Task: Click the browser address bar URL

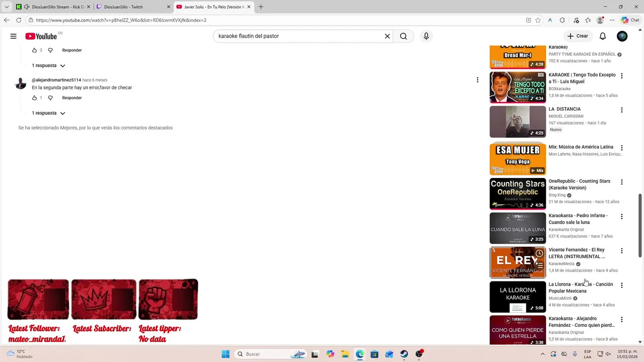Action: 121,20
